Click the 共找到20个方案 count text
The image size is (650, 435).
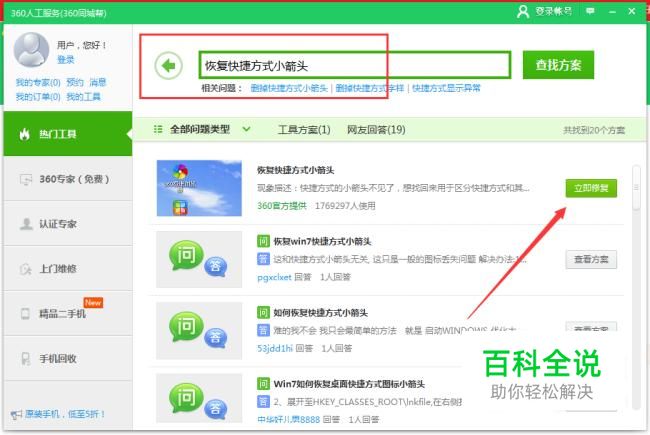click(594, 130)
